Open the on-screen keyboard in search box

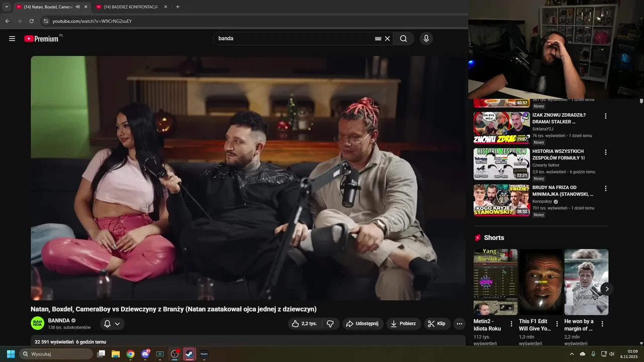click(x=378, y=39)
